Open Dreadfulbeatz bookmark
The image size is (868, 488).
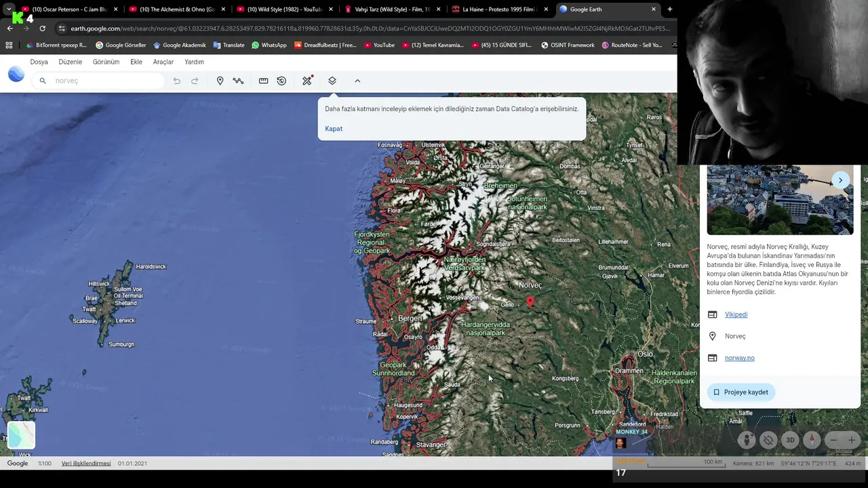(325, 45)
